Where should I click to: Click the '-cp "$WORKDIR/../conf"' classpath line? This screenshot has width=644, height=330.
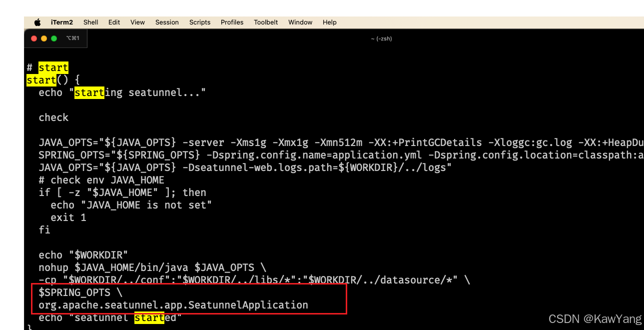tap(254, 280)
